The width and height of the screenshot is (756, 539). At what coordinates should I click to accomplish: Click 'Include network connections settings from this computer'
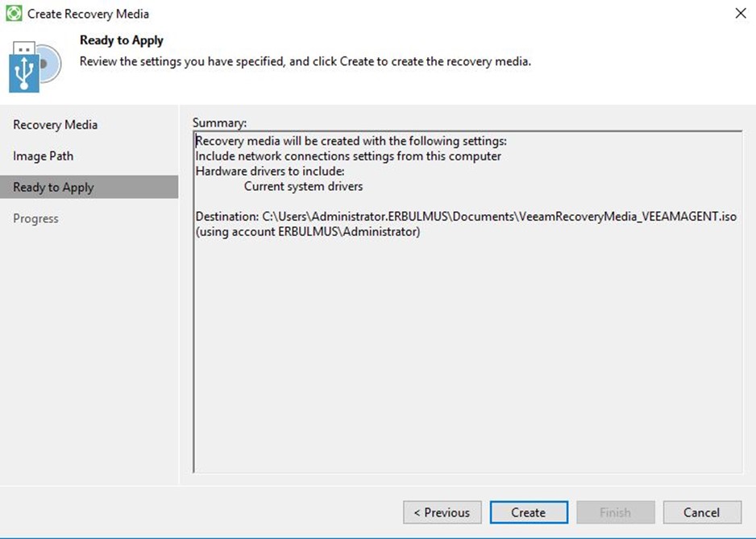[x=348, y=156]
